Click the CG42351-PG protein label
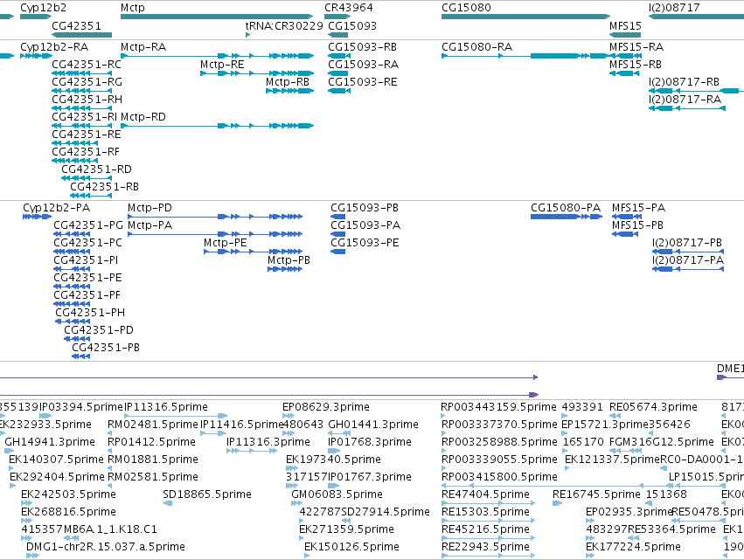744x560 pixels. [x=87, y=225]
